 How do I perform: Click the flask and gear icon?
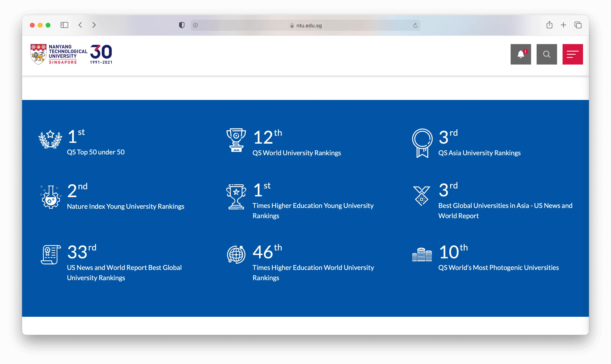click(51, 197)
